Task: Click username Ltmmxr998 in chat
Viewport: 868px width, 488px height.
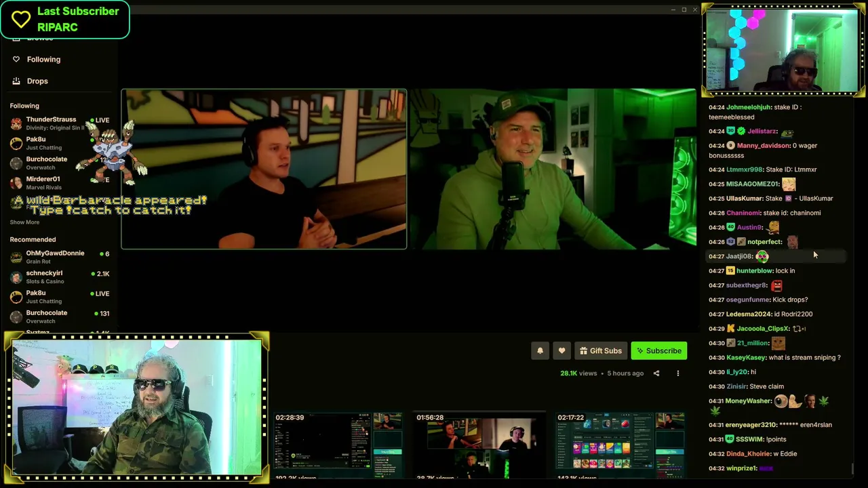Action: click(x=745, y=169)
